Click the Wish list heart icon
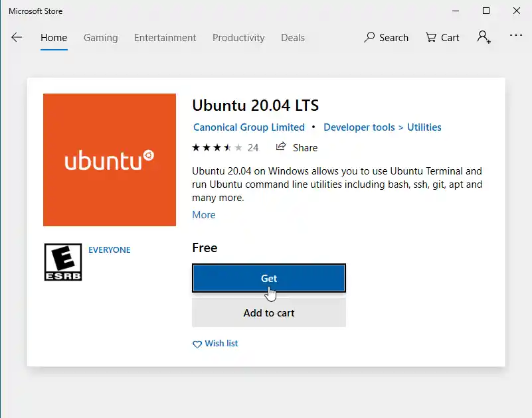532x418 pixels. (197, 344)
